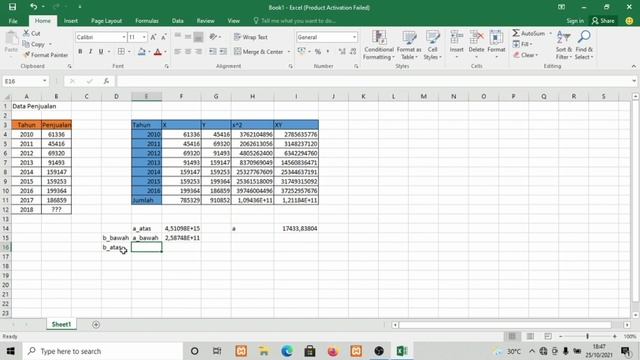Decrease font size with the smaller A icon
This screenshot has height=360, width=640.
164,37
